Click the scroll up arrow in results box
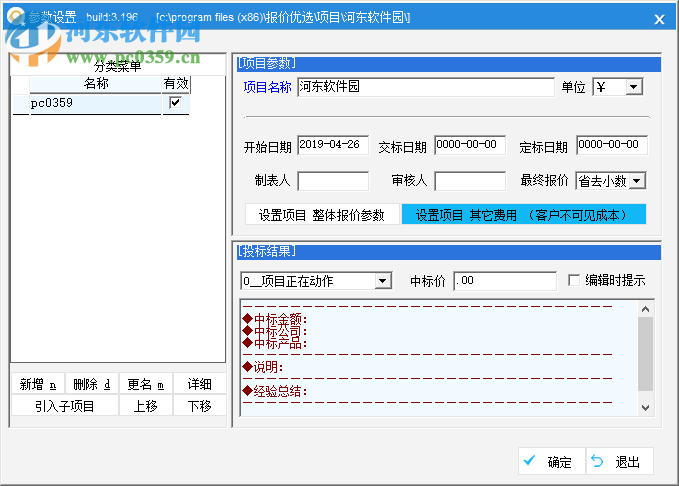Screen dimensions: 679x486 (645, 309)
